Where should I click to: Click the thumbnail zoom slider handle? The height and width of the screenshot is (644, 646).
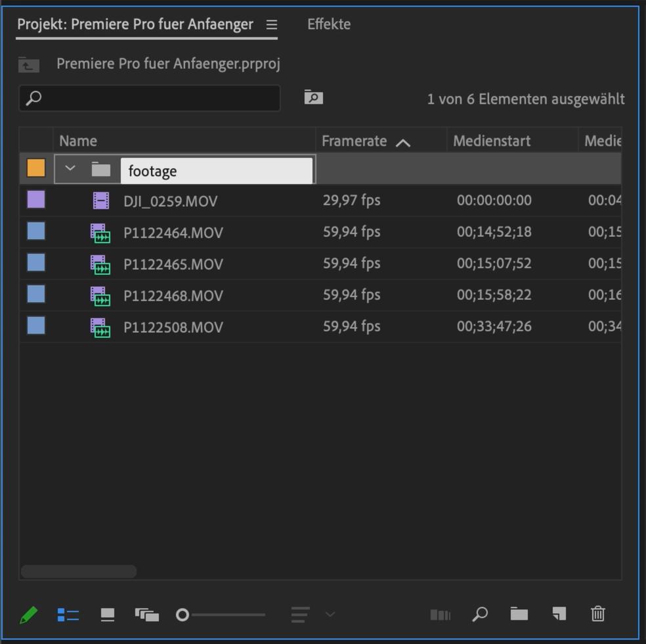point(183,615)
